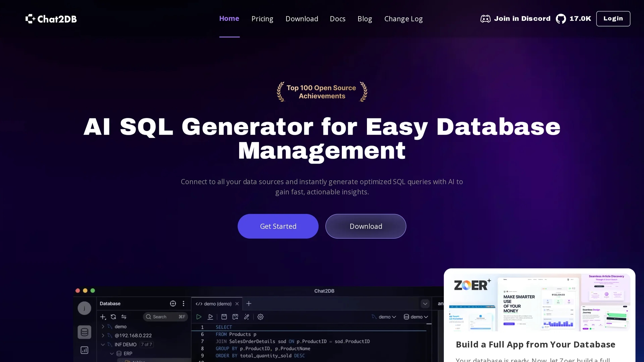Click the Search field in Database panel
This screenshot has width=644, height=362.
[x=165, y=317]
